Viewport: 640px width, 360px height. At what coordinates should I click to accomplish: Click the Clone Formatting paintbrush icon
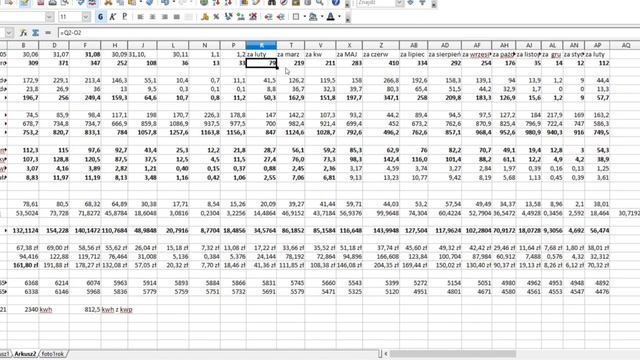point(149,2)
